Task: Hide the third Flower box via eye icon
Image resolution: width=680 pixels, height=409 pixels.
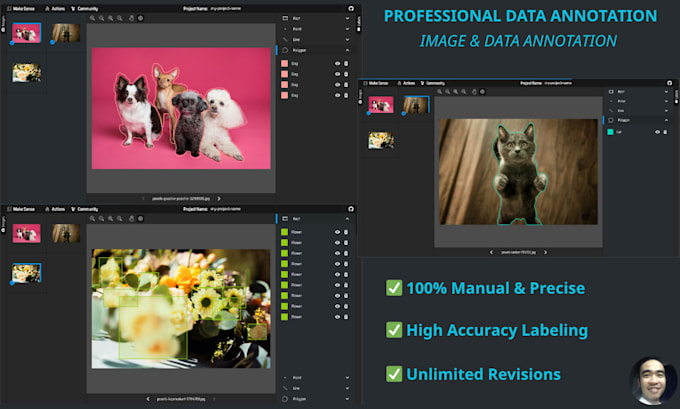Action: click(337, 253)
